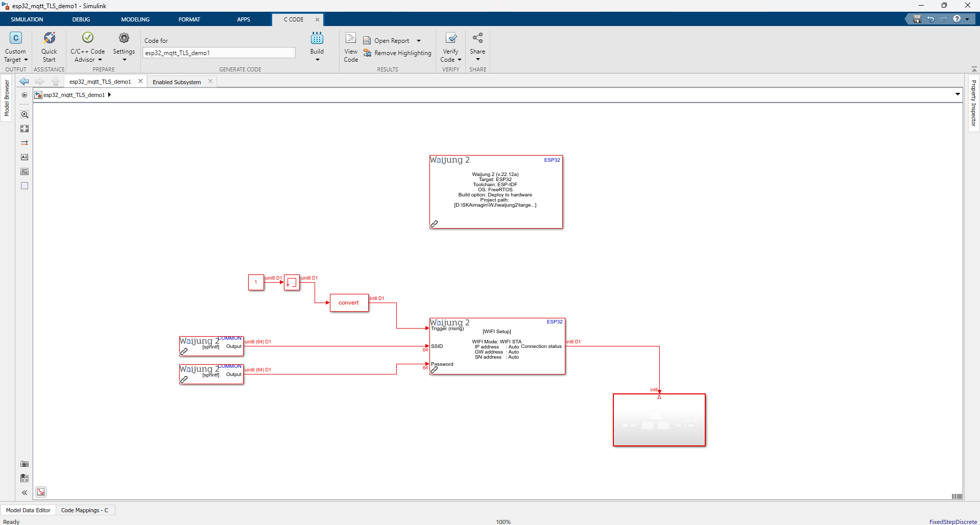Click the viewmarks icon in palette
This screenshot has height=525, width=980.
coord(25,478)
